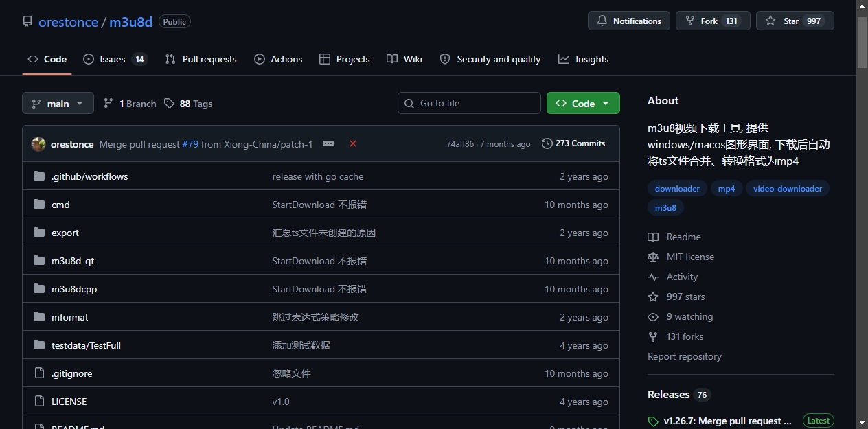This screenshot has height=429, width=868.
Task: Select the downloader topic tag
Action: (677, 188)
